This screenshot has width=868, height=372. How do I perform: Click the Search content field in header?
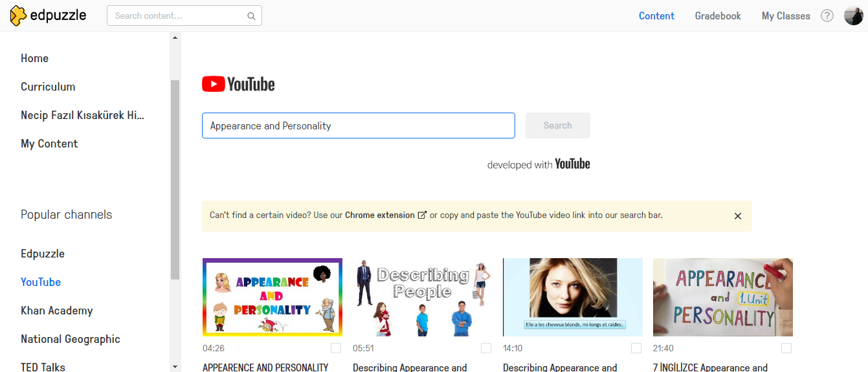point(184,16)
